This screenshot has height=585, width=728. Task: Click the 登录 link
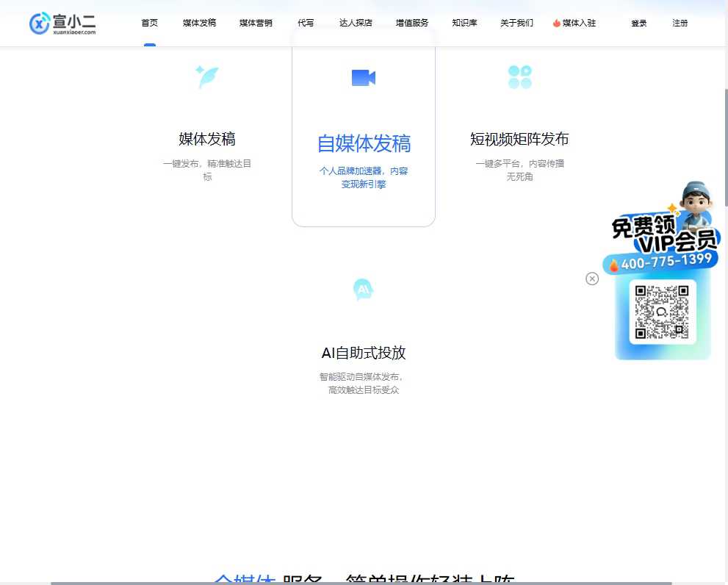click(x=638, y=23)
